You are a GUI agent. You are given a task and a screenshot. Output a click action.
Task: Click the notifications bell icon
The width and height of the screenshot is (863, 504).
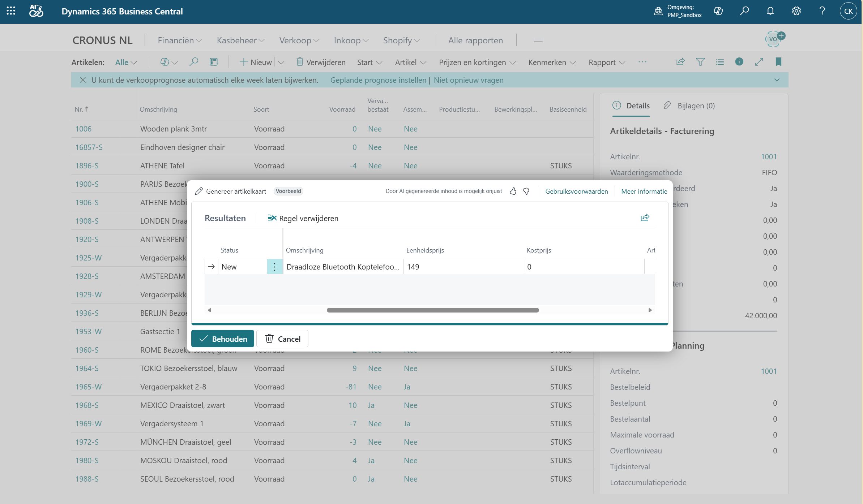coord(770,11)
